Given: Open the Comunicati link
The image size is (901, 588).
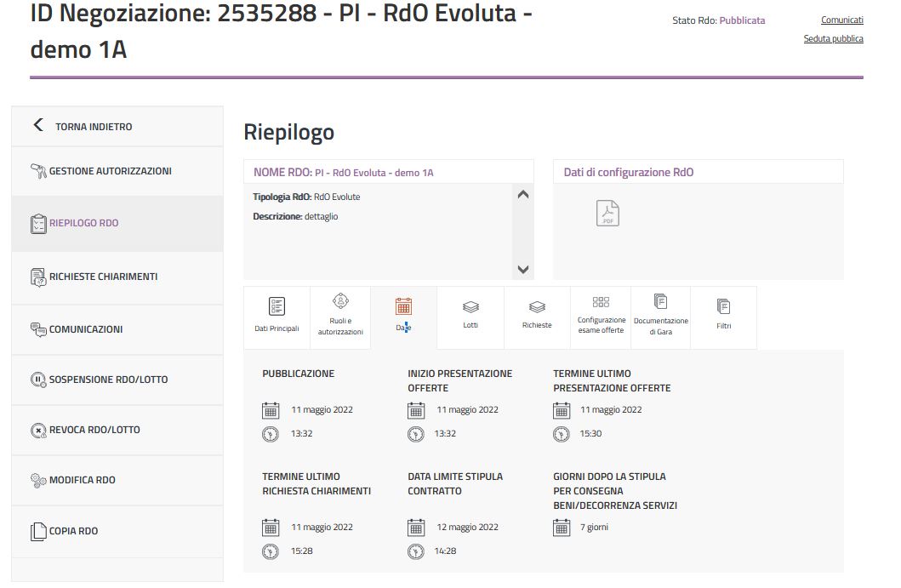Looking at the screenshot, I should tap(841, 20).
